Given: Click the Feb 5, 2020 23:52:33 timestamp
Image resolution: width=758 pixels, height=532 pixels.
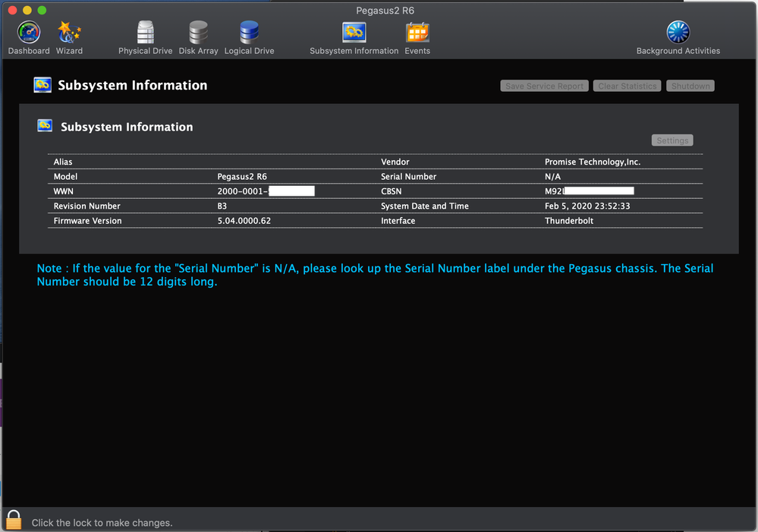Looking at the screenshot, I should pyautogui.click(x=587, y=206).
